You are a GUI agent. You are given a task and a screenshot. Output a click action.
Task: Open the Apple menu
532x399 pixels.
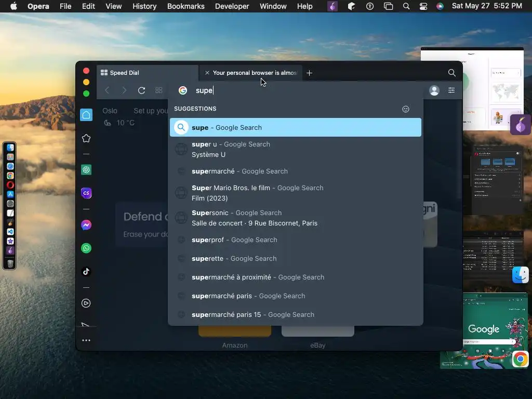pos(14,6)
